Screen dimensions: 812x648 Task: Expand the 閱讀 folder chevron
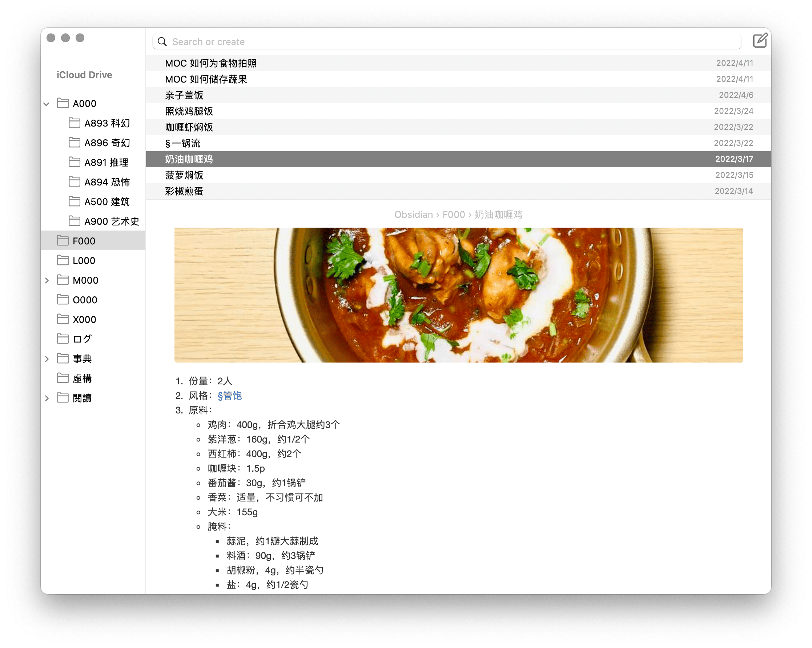47,398
